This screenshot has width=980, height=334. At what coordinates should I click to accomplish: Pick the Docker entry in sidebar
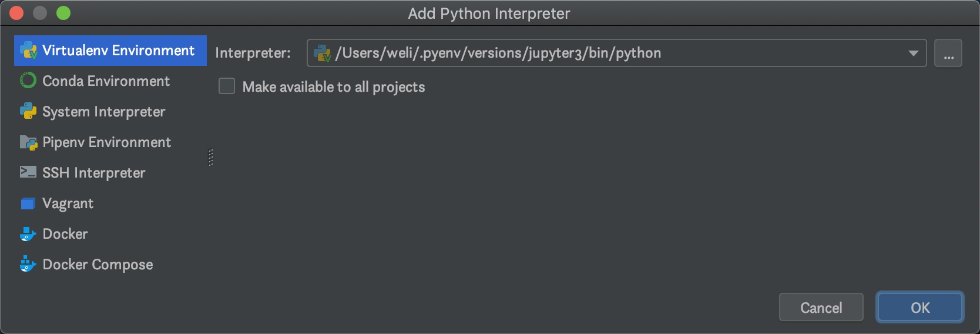coord(110,234)
